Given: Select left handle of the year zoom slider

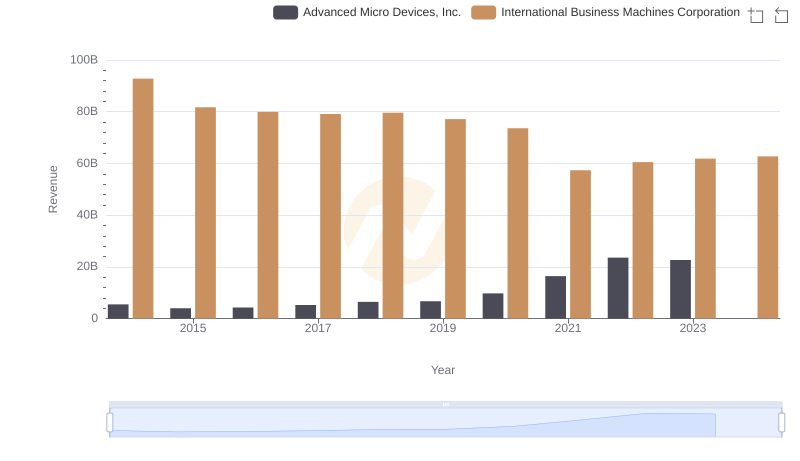Looking at the screenshot, I should coord(110,423).
